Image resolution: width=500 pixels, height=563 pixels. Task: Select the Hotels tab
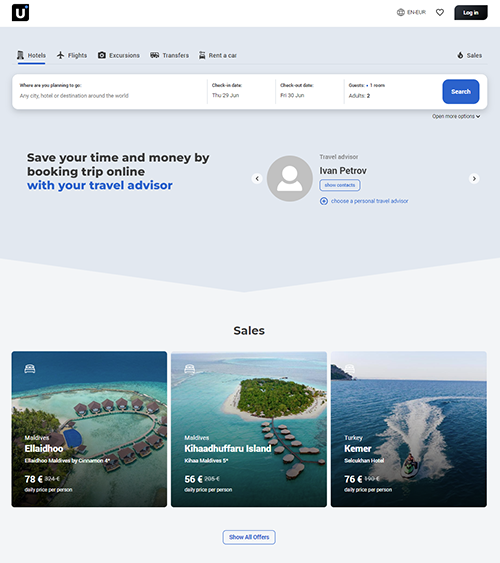pyautogui.click(x=31, y=55)
